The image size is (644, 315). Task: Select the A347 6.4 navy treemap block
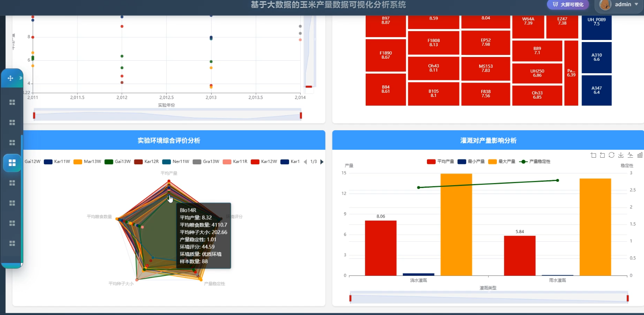click(x=597, y=90)
